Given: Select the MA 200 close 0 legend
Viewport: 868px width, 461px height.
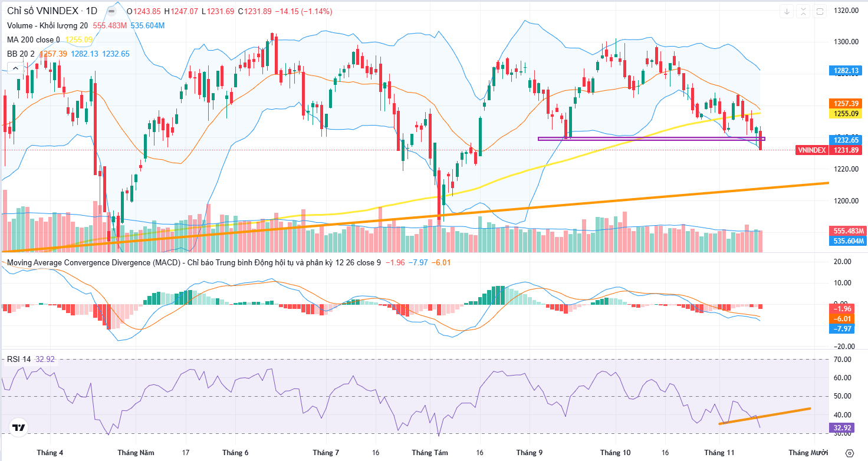Looking at the screenshot, I should [33, 39].
